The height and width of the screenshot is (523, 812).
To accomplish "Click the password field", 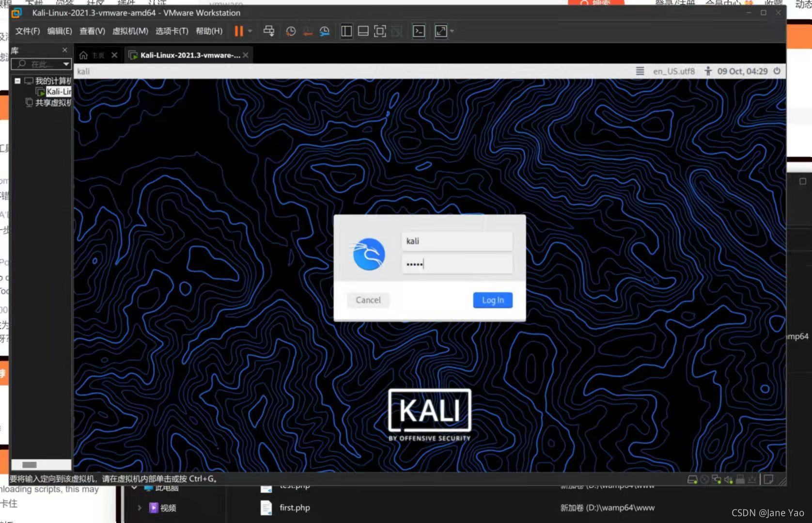I will (457, 264).
